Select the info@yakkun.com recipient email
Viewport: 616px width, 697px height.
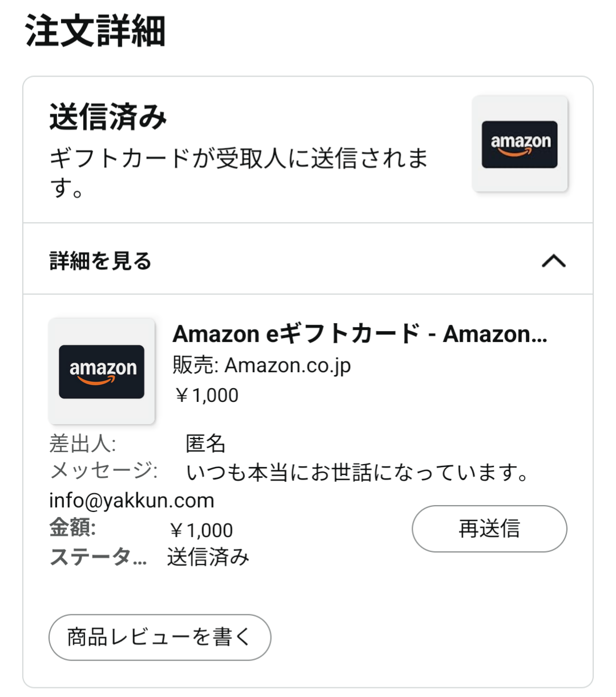(x=132, y=501)
